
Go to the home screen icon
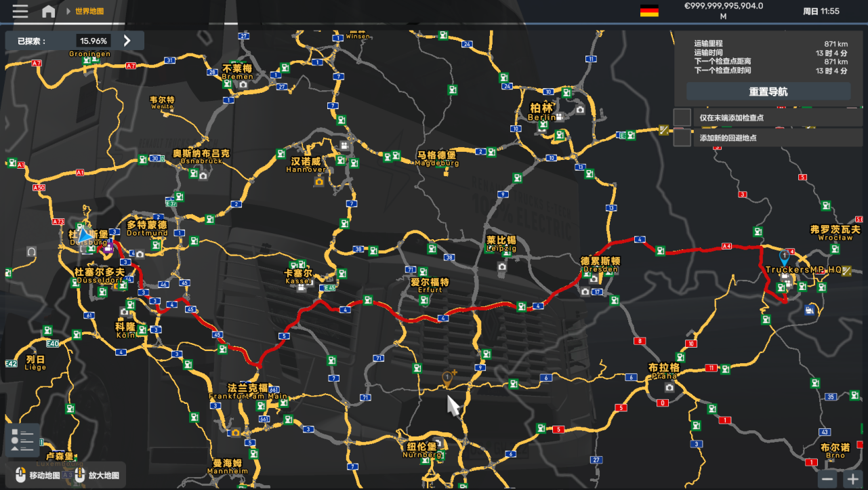coord(48,11)
